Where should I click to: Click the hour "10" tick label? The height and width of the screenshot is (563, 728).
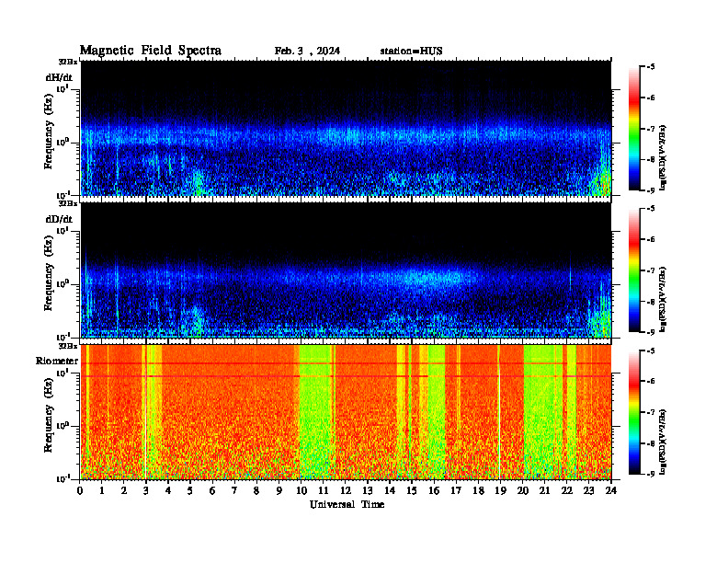301,491
